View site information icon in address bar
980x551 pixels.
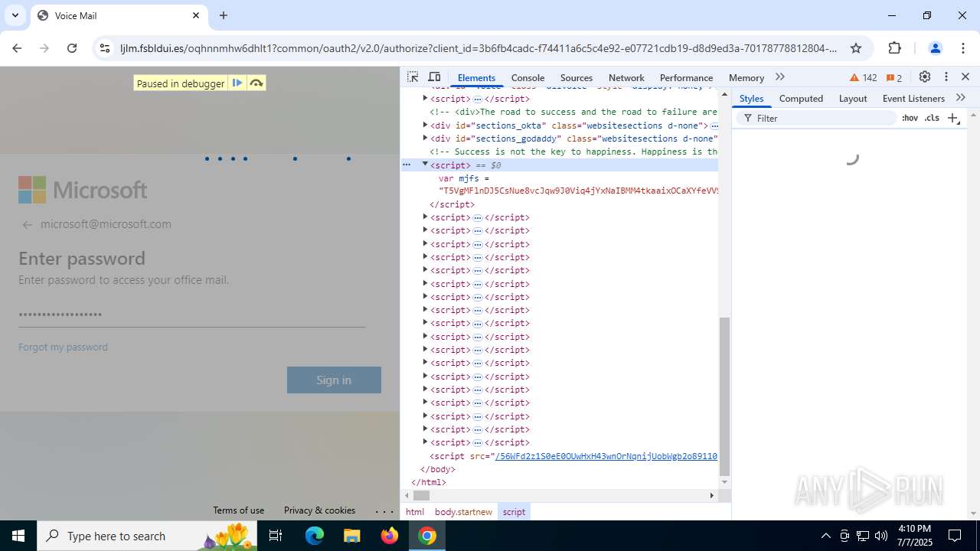[105, 48]
